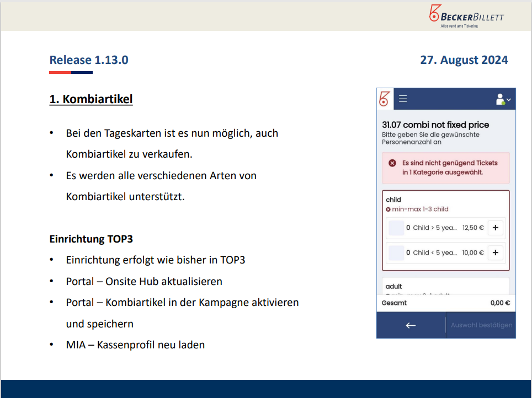Click the Child > 5 years quantity box
This screenshot has width=532, height=398.
(x=396, y=228)
